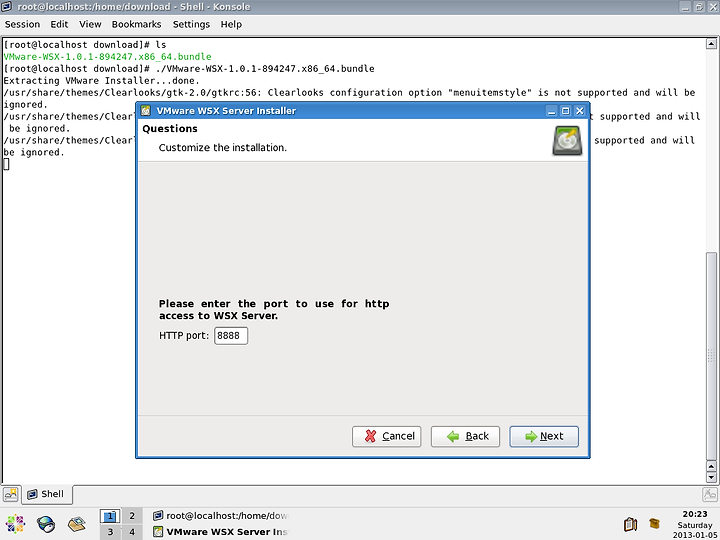Screen dimensions: 720x540
Task: Focus the HTTP port input field
Action: point(231,336)
